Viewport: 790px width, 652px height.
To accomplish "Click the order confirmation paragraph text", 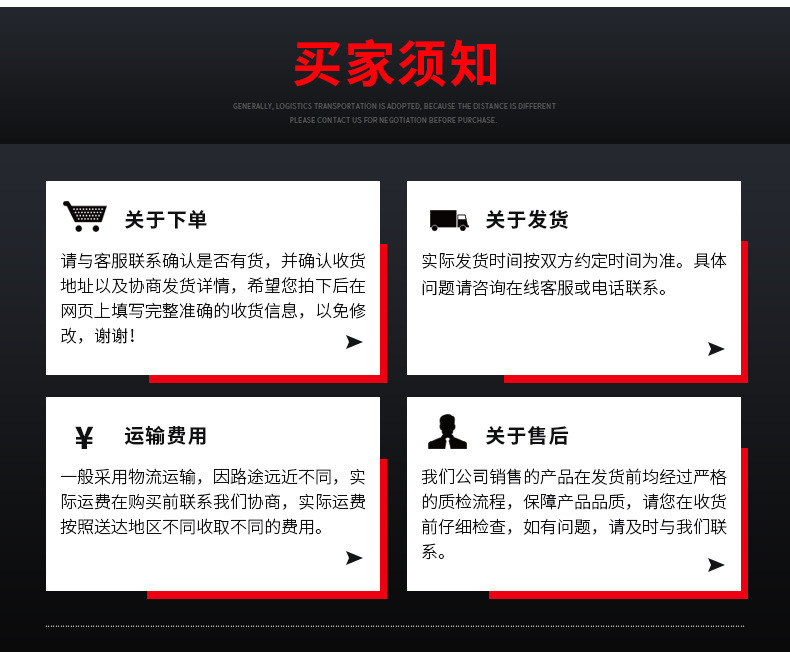I will pyautogui.click(x=213, y=298).
